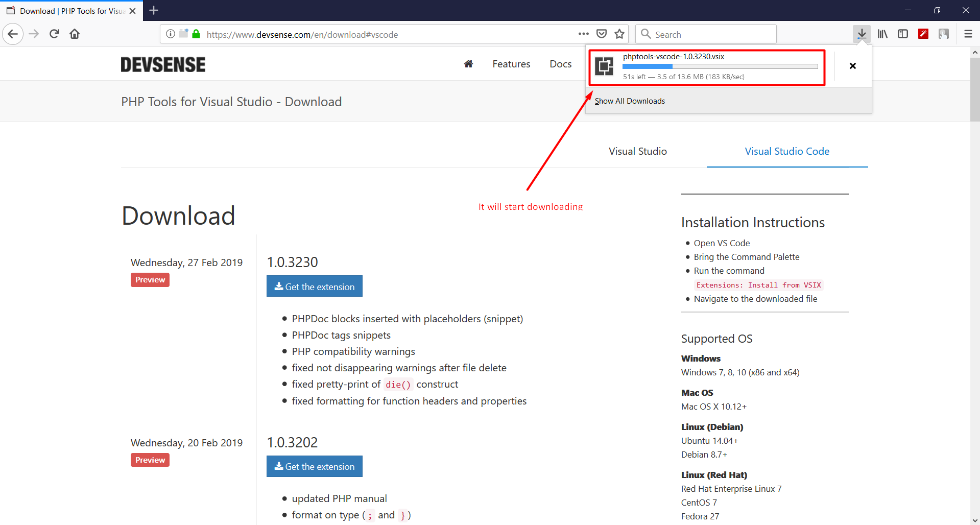Click scrollbar up arrow
Viewport: 980px width, 525px height.
tap(975, 52)
